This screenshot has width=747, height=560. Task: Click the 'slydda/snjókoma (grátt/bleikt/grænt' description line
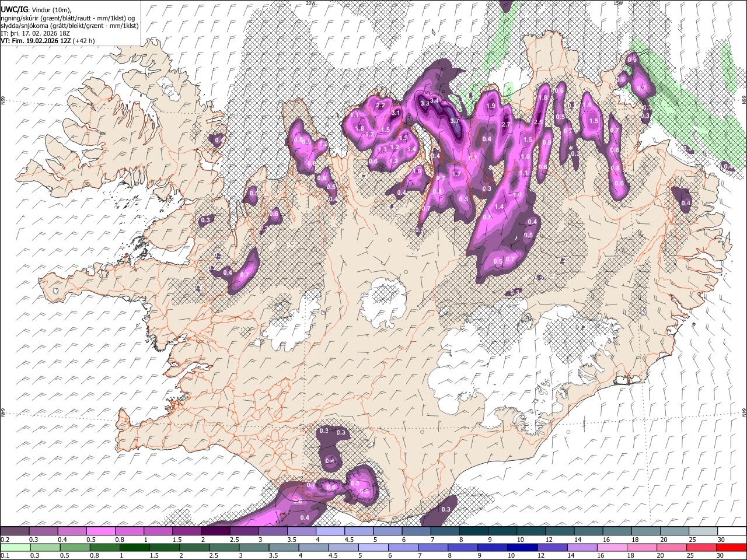[x=69, y=26]
